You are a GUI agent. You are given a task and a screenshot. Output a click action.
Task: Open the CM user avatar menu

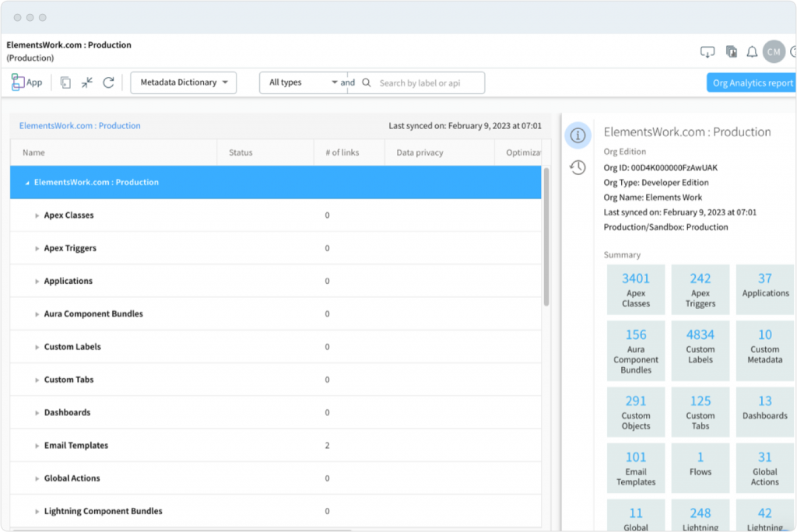point(774,52)
